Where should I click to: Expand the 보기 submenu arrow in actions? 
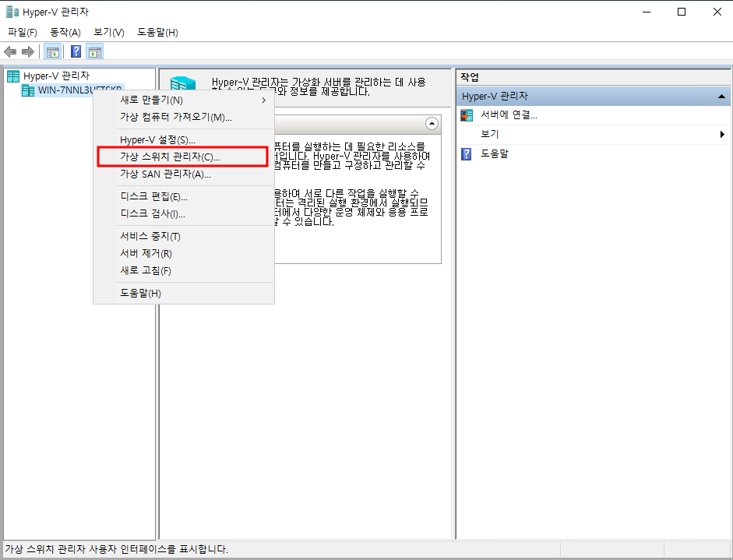pyautogui.click(x=722, y=135)
